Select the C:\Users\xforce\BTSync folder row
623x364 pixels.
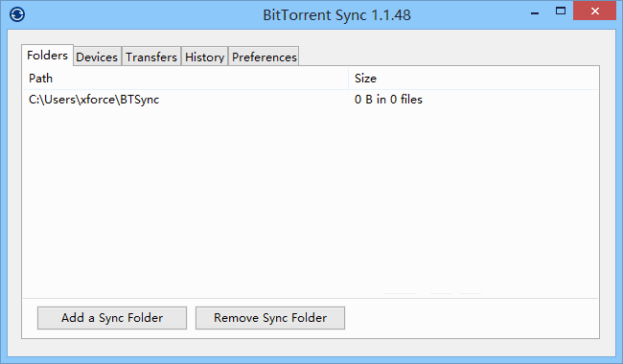(x=311, y=100)
